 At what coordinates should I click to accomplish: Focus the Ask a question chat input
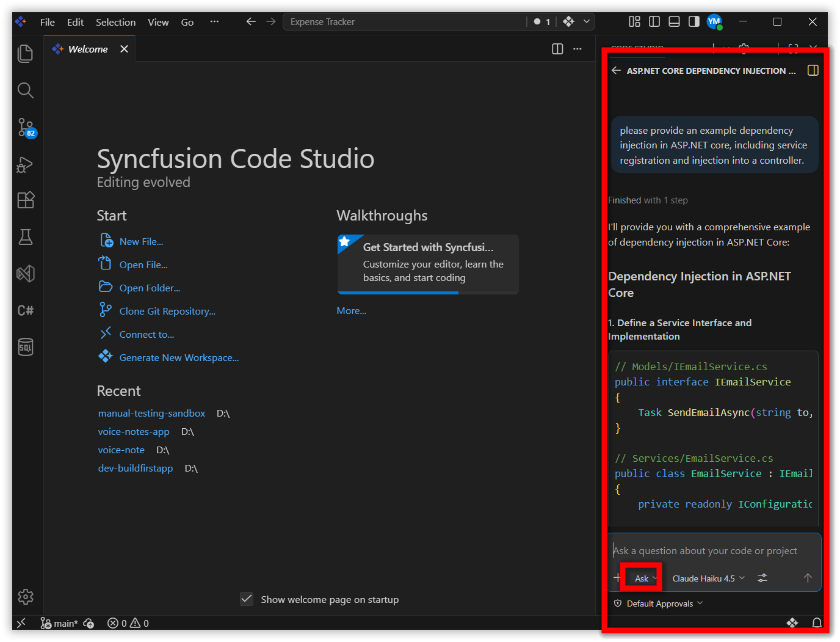click(714, 550)
